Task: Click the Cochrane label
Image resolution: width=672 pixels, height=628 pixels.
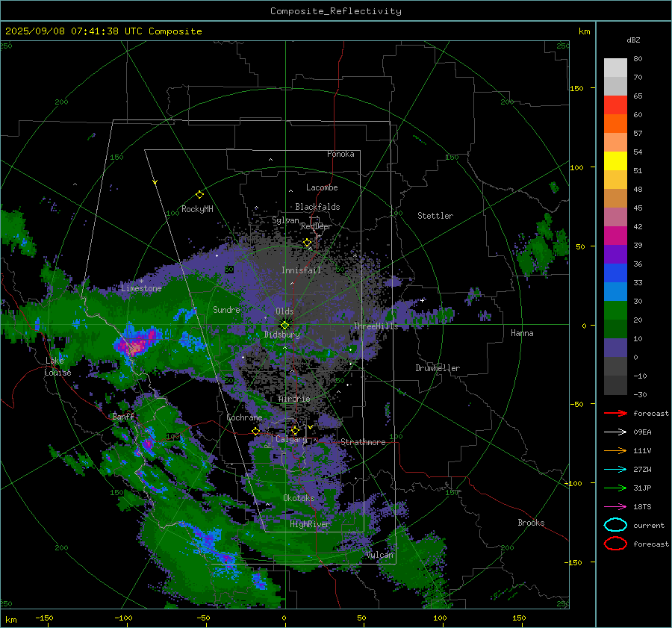Action: (244, 417)
